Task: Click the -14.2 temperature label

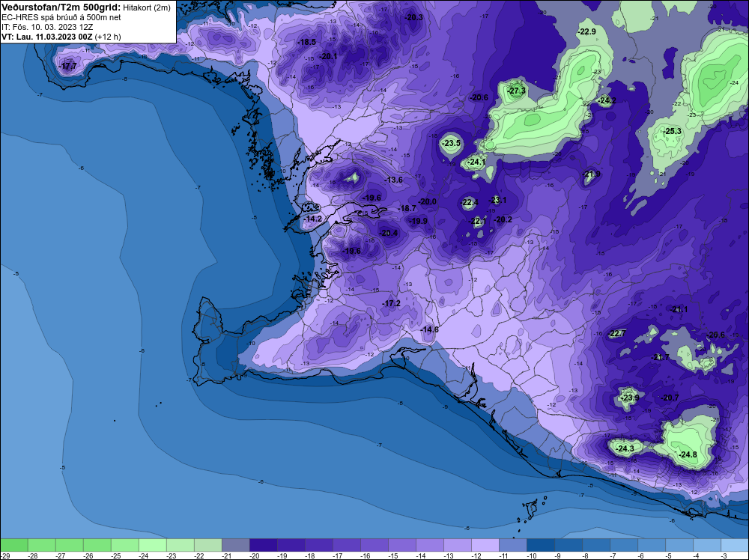Action: pos(313,219)
